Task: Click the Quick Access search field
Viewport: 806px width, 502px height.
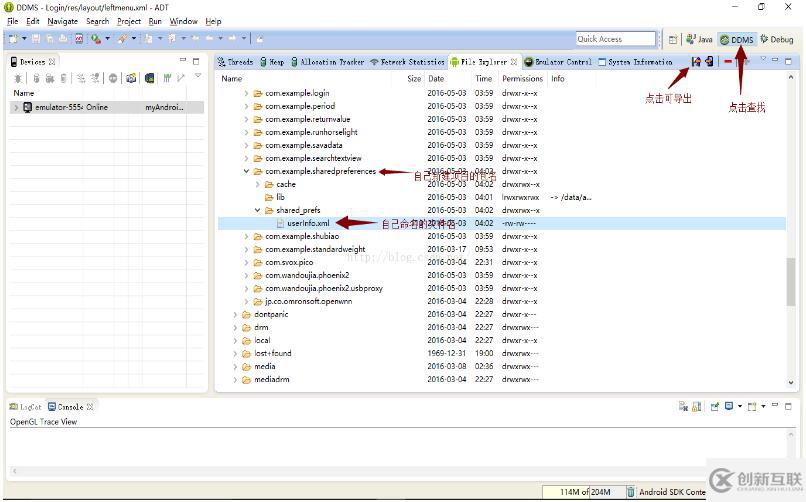Action: point(614,39)
